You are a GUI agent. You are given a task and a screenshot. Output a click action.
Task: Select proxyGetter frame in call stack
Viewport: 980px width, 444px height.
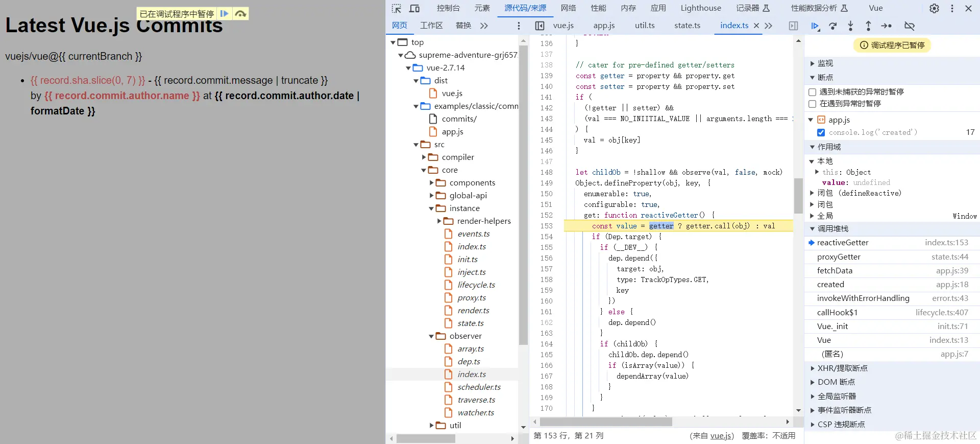pyautogui.click(x=839, y=257)
